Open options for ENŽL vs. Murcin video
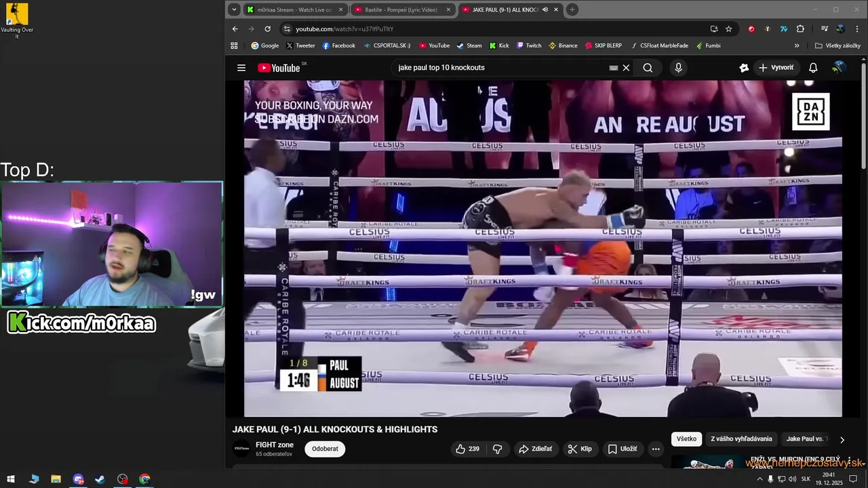868x488 pixels. 849,461
